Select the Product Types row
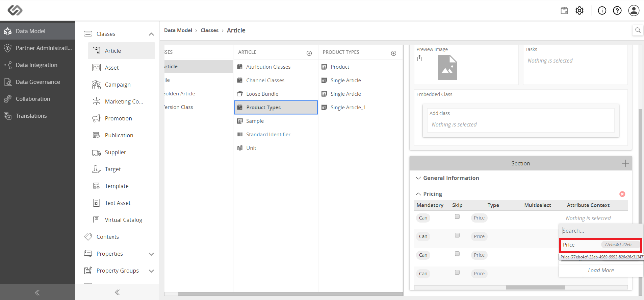This screenshot has height=300, width=644. tap(276, 108)
